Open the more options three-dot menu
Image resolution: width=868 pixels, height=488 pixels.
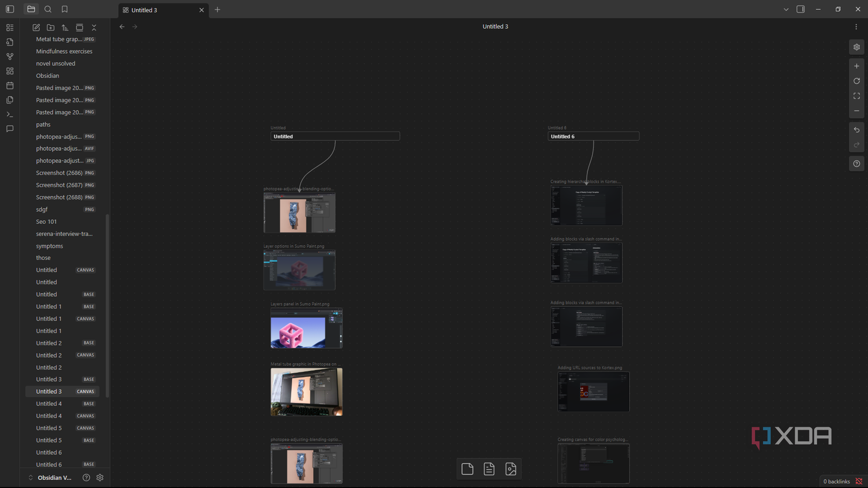tap(856, 27)
